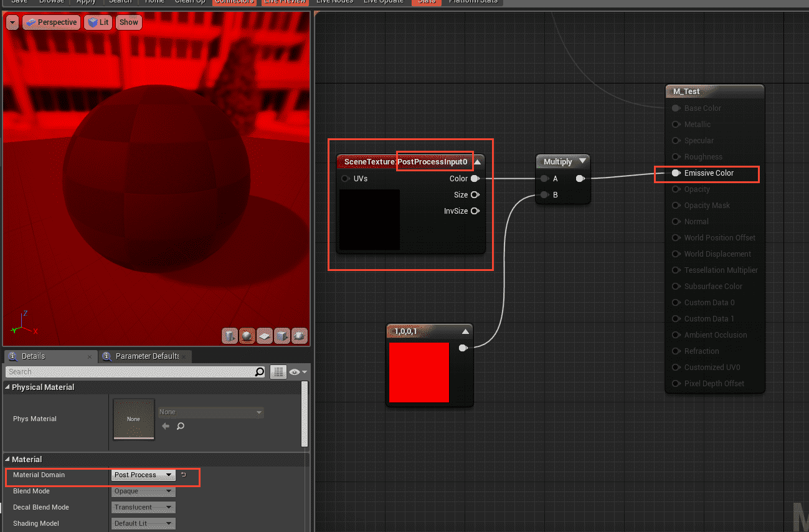Image resolution: width=809 pixels, height=532 pixels.
Task: Open the Perspective viewport menu
Action: click(x=52, y=22)
